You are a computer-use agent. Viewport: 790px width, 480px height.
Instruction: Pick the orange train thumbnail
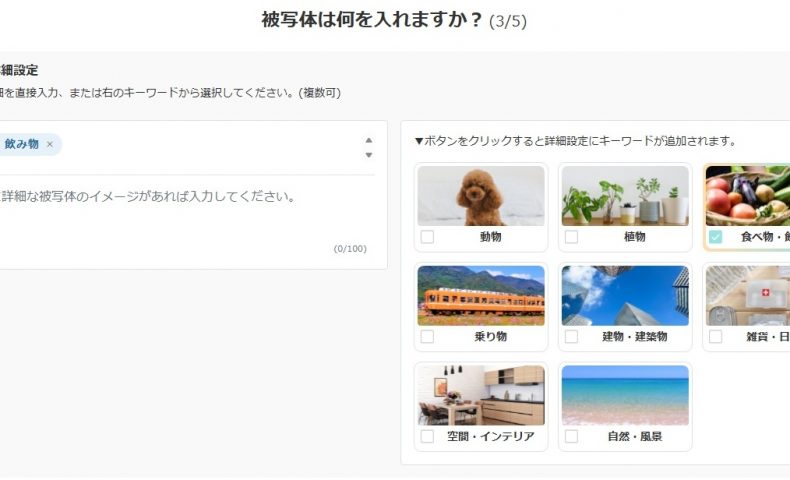pos(481,295)
